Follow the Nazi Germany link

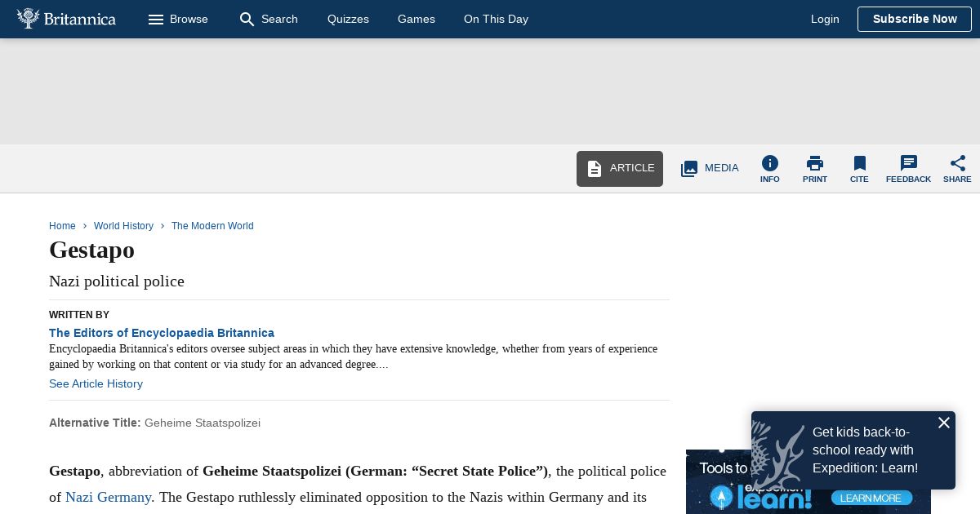pyautogui.click(x=108, y=497)
